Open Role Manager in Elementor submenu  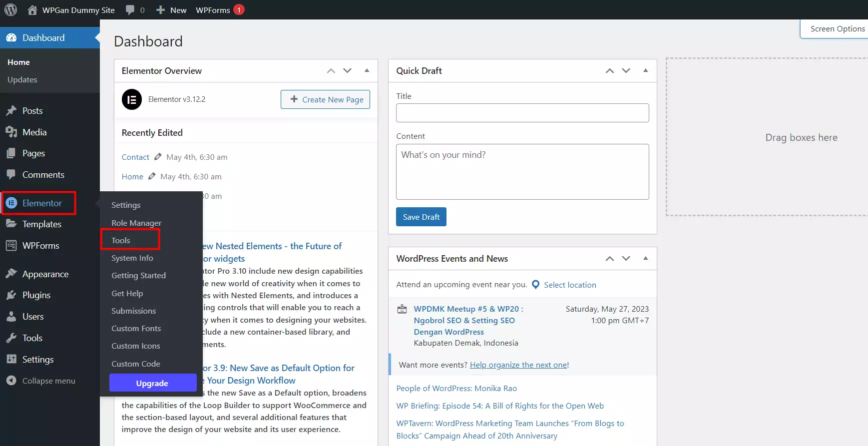[136, 223]
